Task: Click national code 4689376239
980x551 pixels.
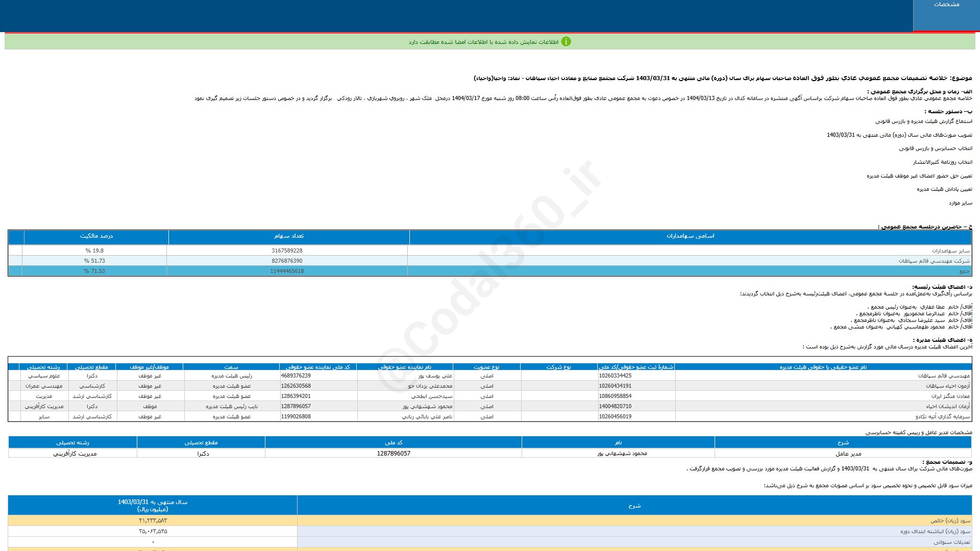Action: click(x=296, y=376)
